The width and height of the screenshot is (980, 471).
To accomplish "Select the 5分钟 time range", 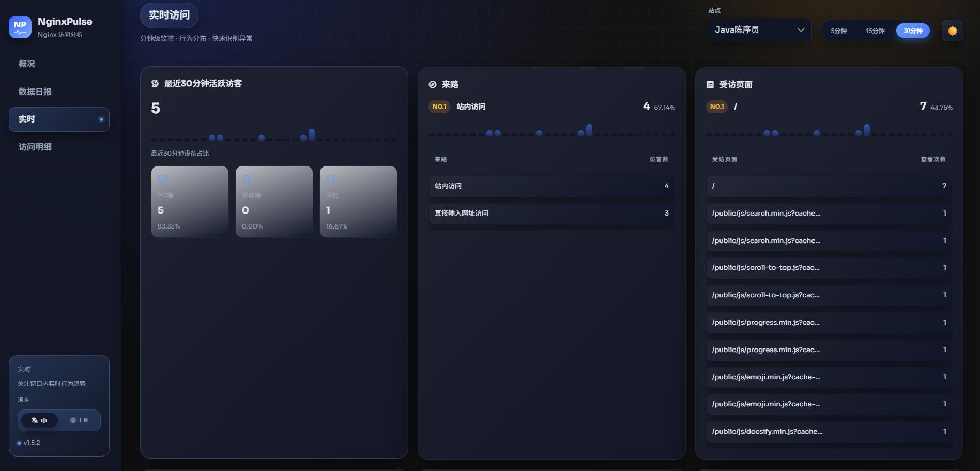I will (x=838, y=31).
